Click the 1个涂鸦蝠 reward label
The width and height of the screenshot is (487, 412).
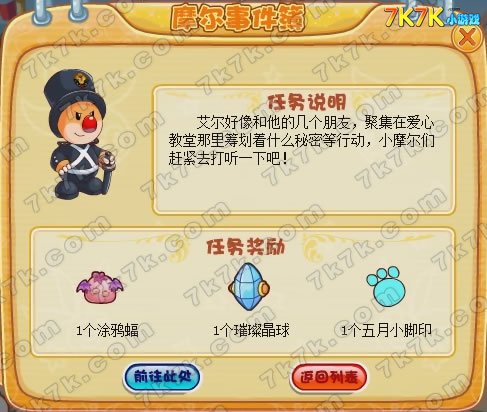point(107,330)
